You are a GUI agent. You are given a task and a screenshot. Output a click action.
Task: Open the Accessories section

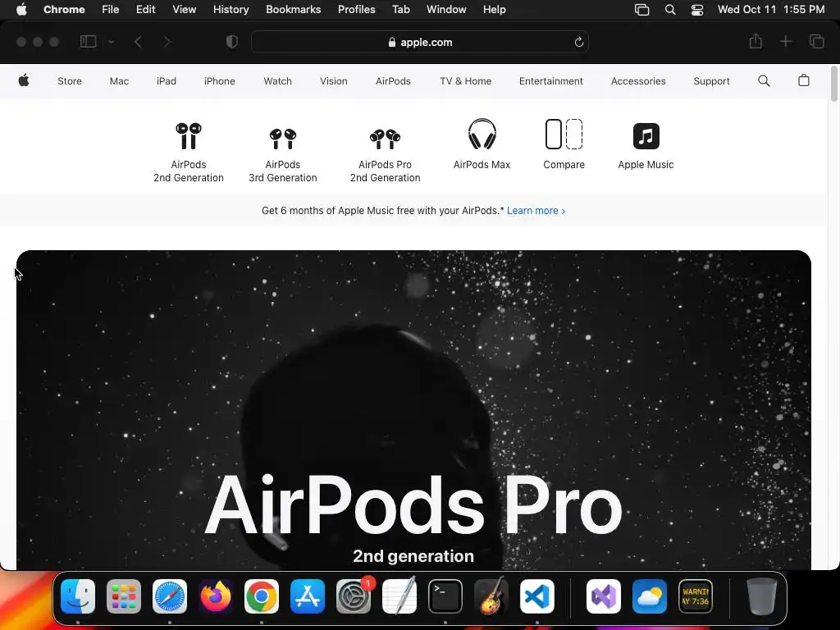[x=638, y=81]
